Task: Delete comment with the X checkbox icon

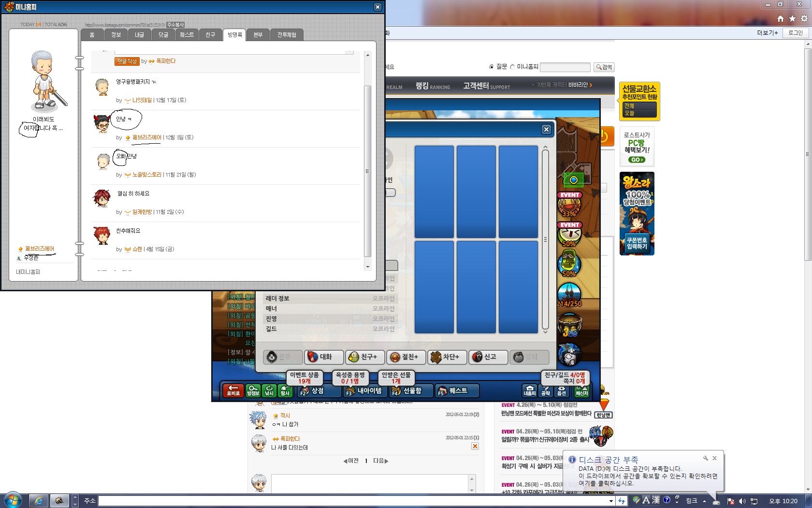Action: pos(475,446)
